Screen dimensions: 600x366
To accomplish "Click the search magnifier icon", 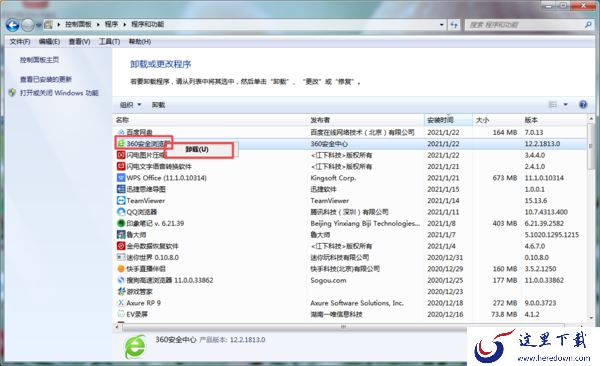I will point(589,25).
